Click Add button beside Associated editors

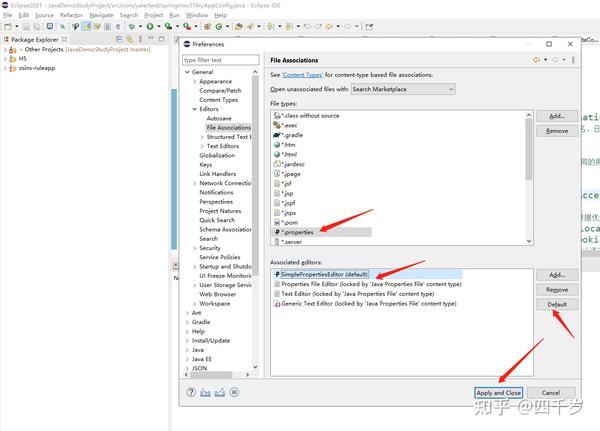coord(557,275)
